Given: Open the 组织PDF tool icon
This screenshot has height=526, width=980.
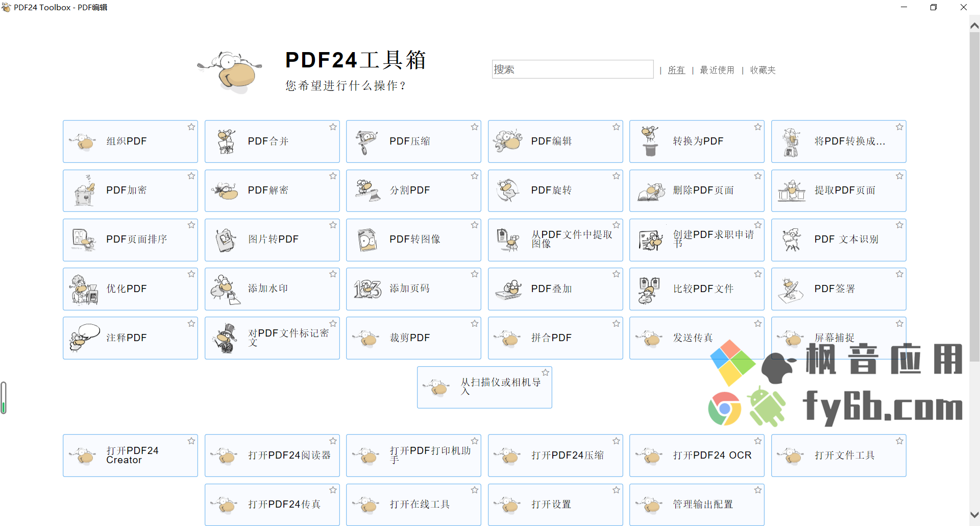Looking at the screenshot, I should click(83, 141).
